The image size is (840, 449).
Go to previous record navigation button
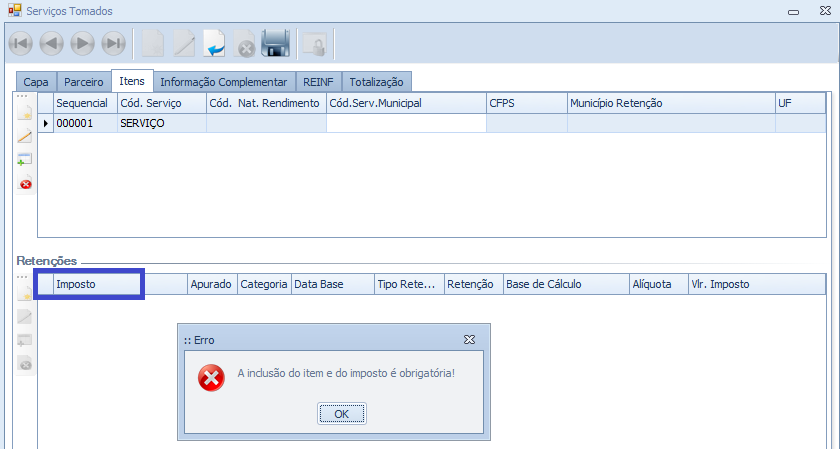coord(51,43)
